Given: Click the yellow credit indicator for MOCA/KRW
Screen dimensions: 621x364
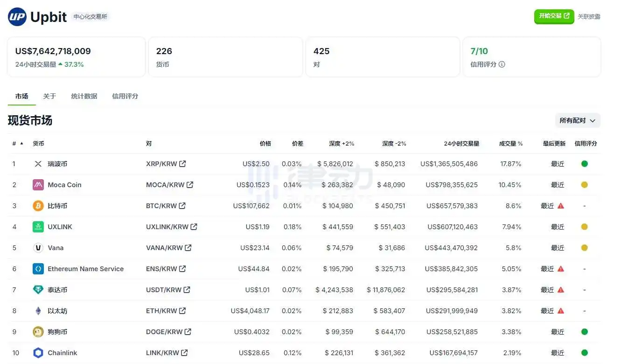Looking at the screenshot, I should 585,185.
